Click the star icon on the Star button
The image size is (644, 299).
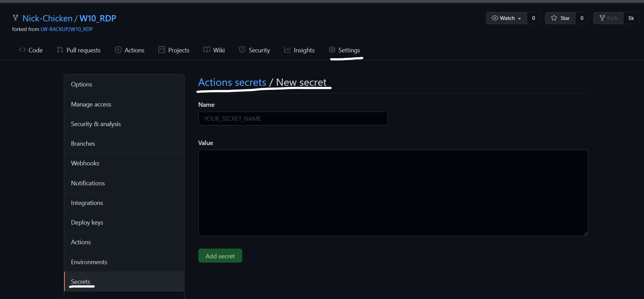coord(554,18)
